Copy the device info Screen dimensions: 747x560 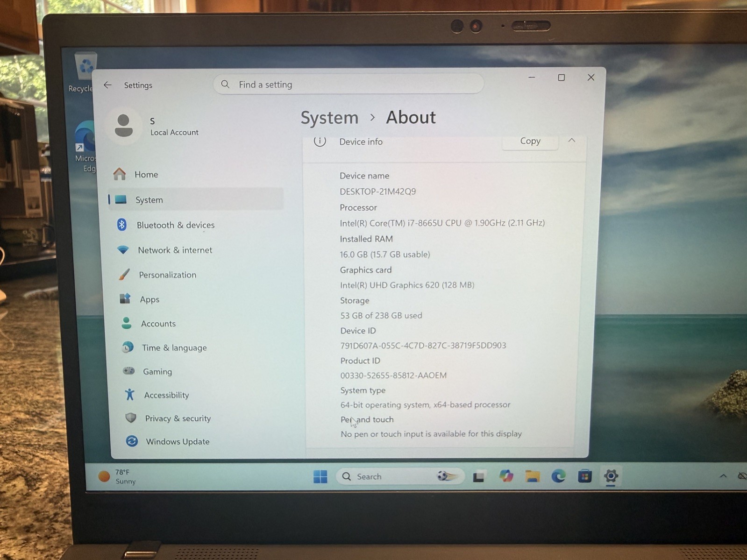(x=530, y=142)
